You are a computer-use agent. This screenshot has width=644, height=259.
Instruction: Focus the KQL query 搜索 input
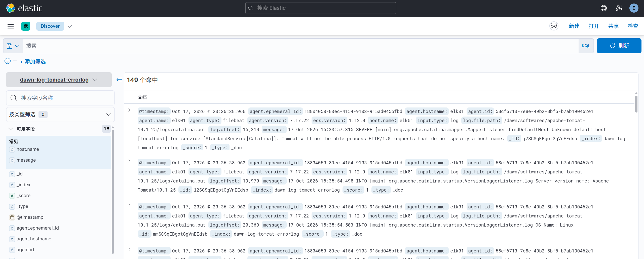[x=301, y=46]
